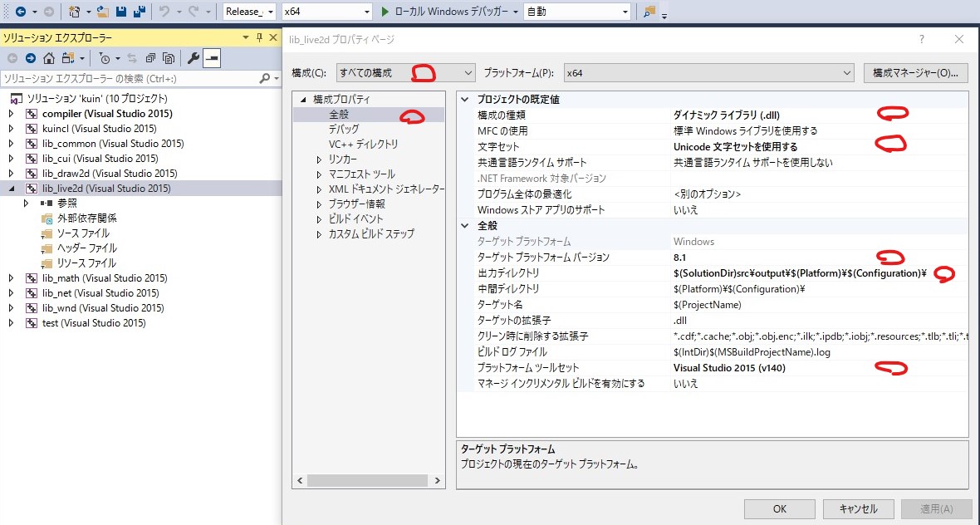The height and width of the screenshot is (525, 980).
Task: Open the プラットフォーム x64 dropdown in dialog
Action: pos(708,73)
